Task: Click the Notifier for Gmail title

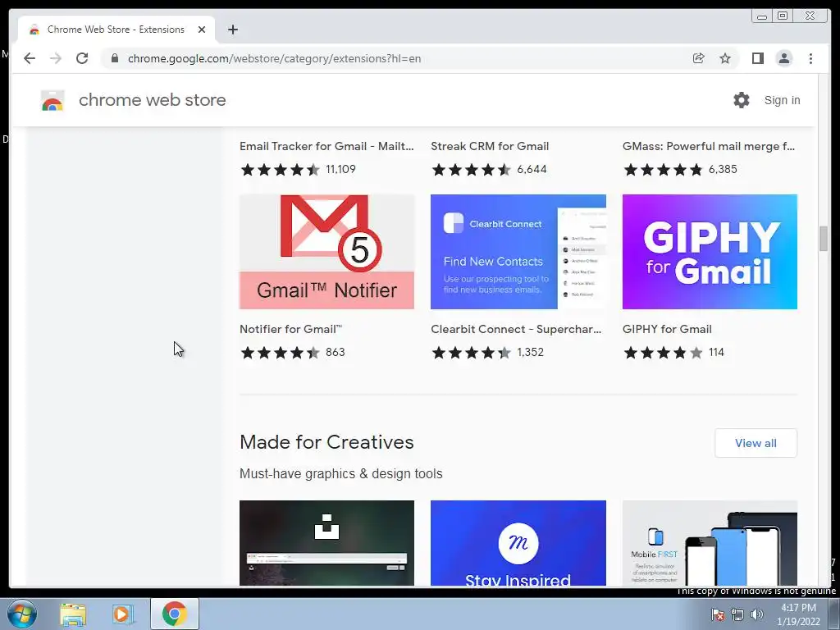Action: tap(291, 329)
